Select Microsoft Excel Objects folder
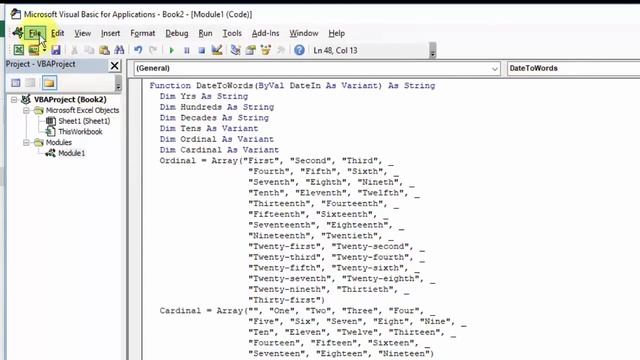640x360 pixels. coord(82,110)
